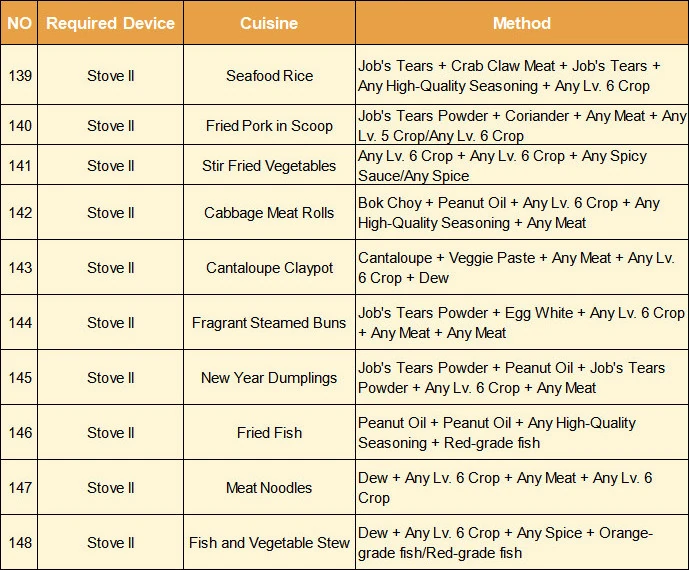689x570 pixels.
Task: Click the Meat Noodles method cell
Action: (505, 488)
